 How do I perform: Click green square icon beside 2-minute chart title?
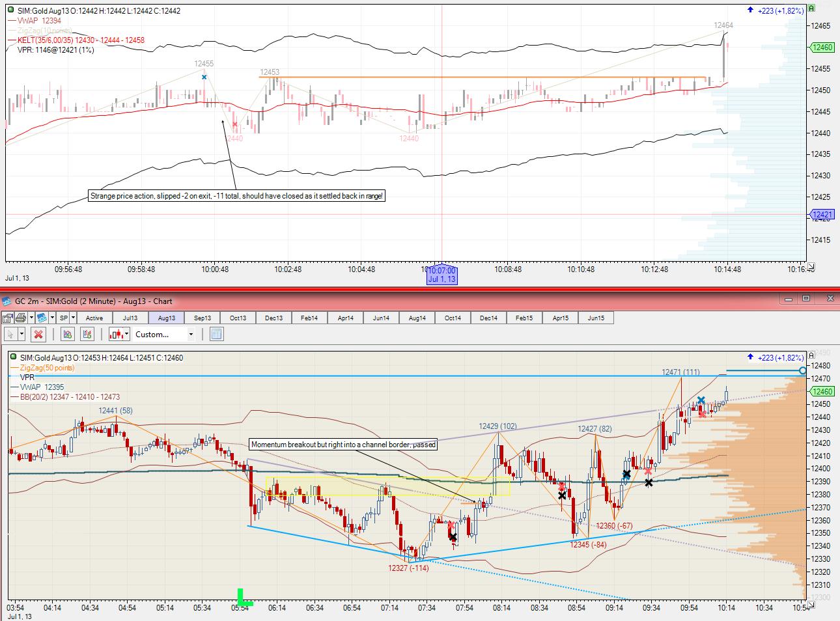[x=13, y=357]
